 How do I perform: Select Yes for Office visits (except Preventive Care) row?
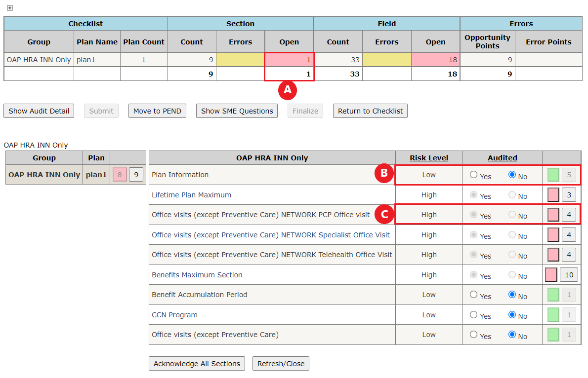[x=474, y=335]
